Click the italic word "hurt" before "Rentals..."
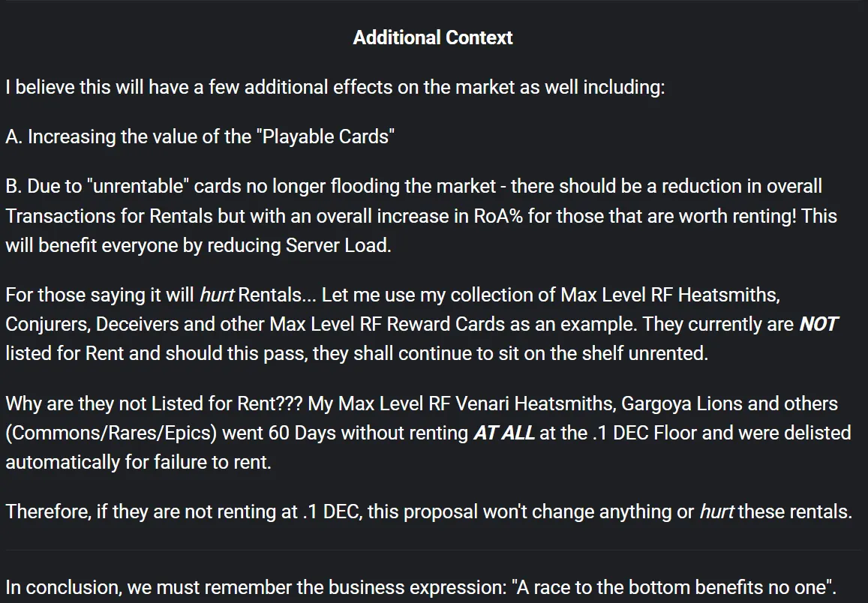This screenshot has width=868, height=603. [x=217, y=295]
